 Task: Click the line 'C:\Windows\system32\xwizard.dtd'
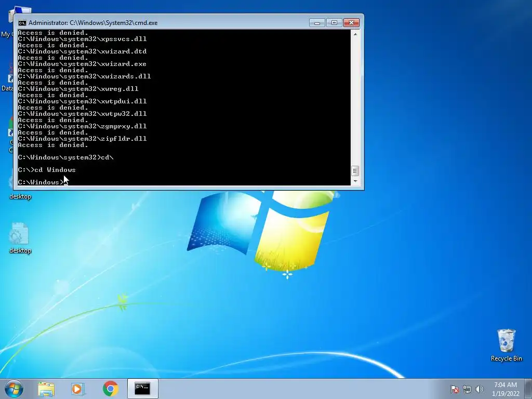pyautogui.click(x=82, y=51)
